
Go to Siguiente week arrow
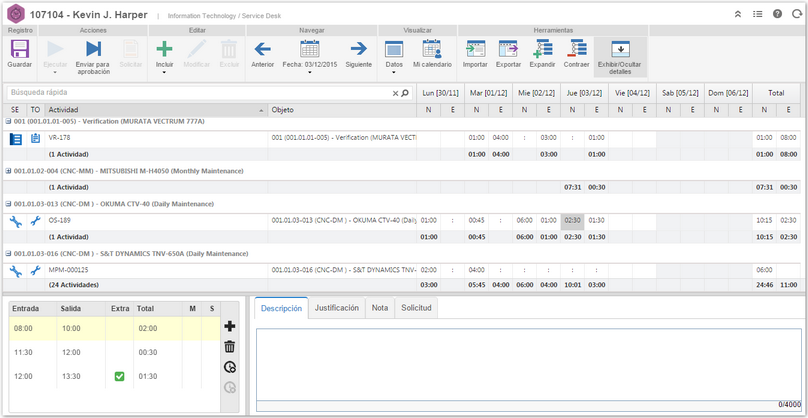[359, 49]
